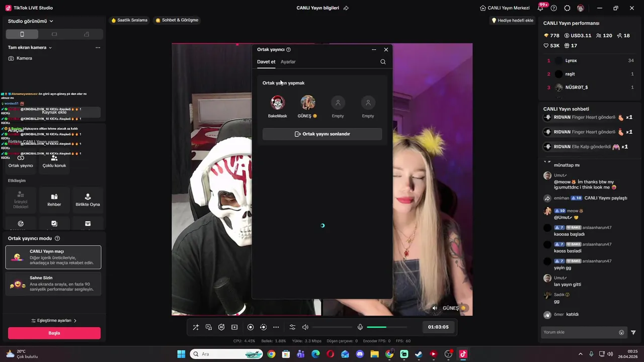Image resolution: width=644 pixels, height=362 pixels.
Task: Select Lyrox in top viewers ranking
Action: 590,61
